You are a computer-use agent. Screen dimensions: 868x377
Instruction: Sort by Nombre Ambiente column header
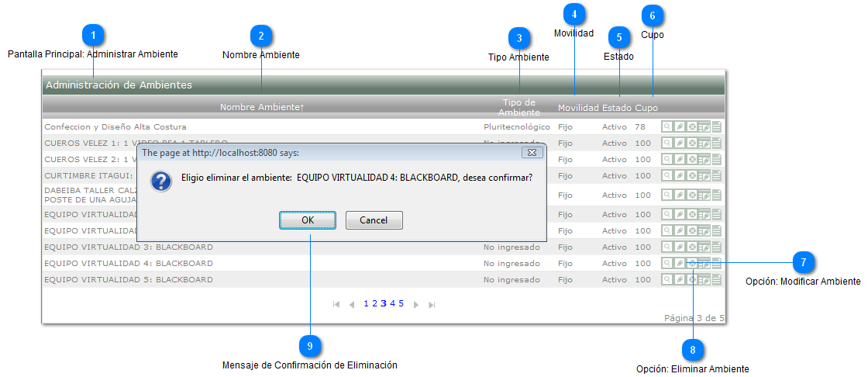262,107
